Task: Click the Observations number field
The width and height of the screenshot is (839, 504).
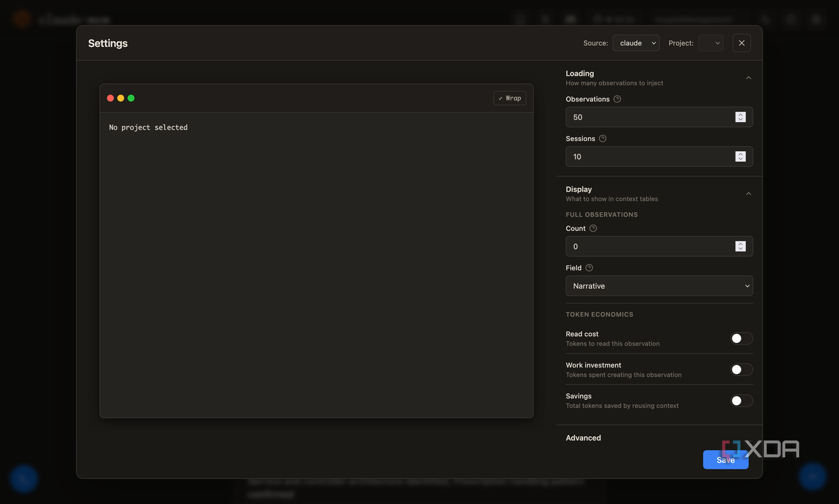Action: coord(659,117)
